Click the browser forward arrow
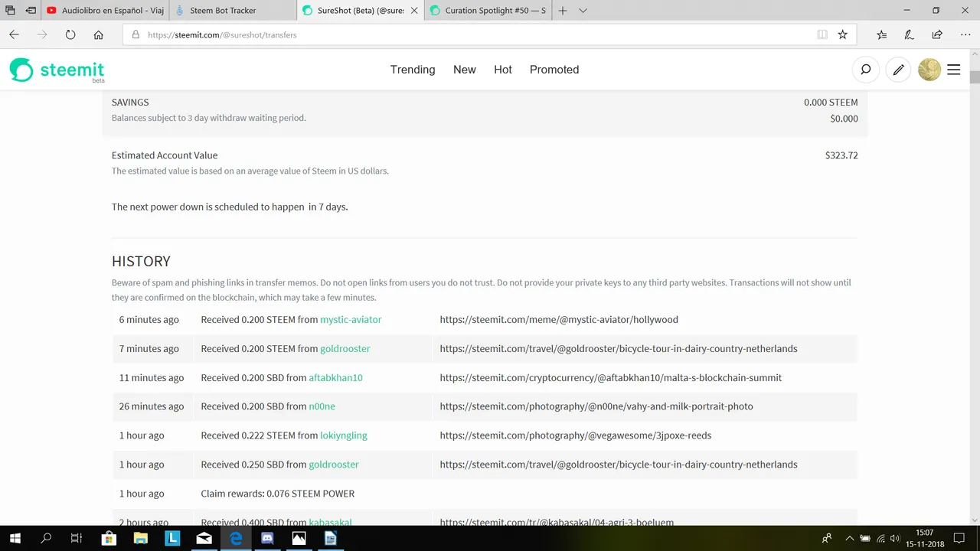This screenshot has height=551, width=980. (x=42, y=34)
